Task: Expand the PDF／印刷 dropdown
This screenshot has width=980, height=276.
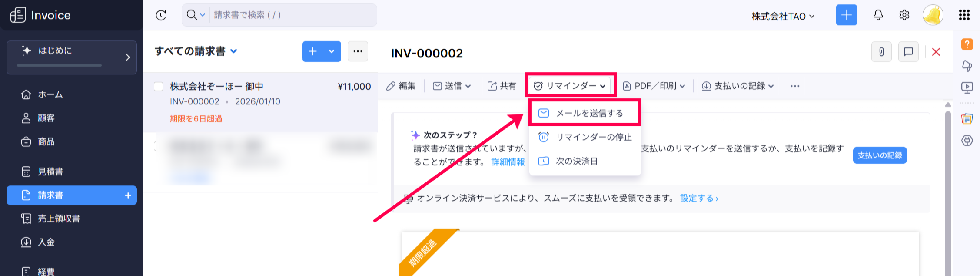Action: coord(654,86)
